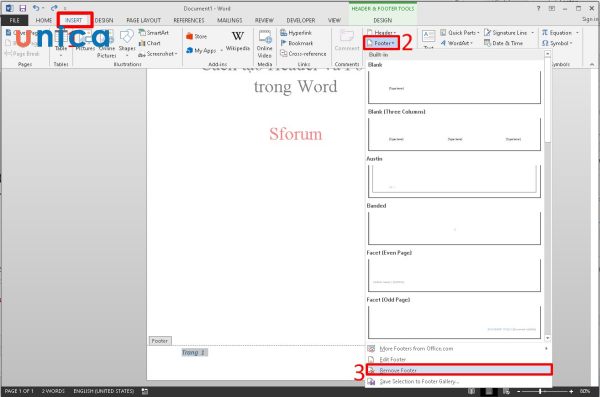Collapse the ribbon with the caret arrow
The height and width of the screenshot is (397, 600).
pyautogui.click(x=592, y=64)
